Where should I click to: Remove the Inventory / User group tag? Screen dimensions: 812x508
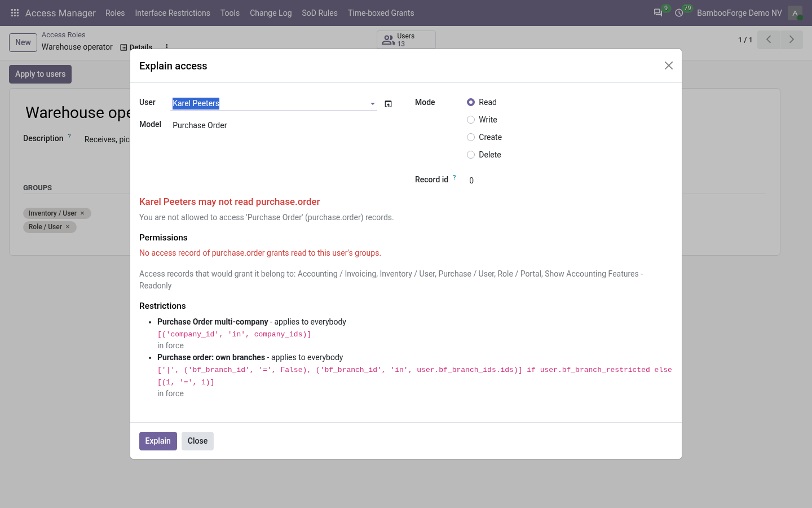[82, 213]
